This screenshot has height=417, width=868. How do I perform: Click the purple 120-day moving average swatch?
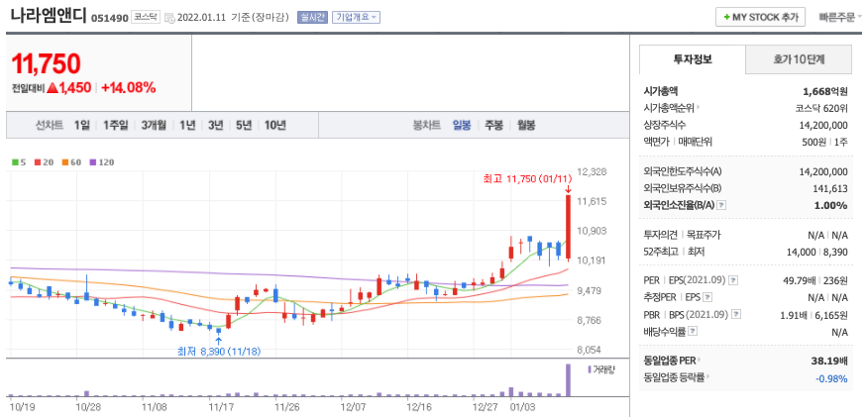pyautogui.click(x=92, y=162)
